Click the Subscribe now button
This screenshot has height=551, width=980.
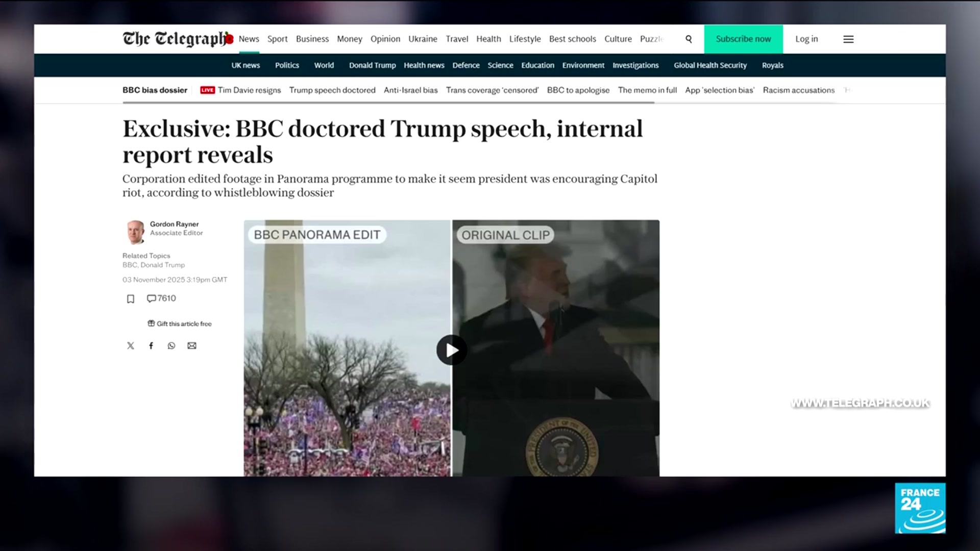click(x=743, y=39)
